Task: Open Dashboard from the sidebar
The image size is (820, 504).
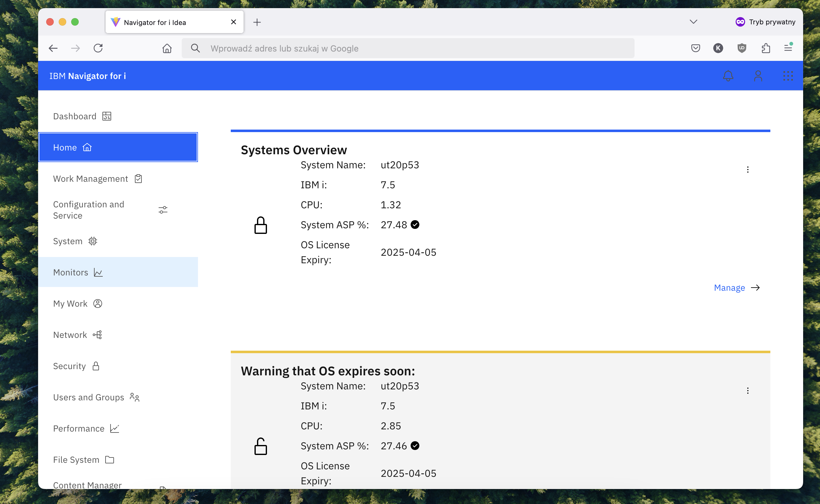Action: pos(75,116)
